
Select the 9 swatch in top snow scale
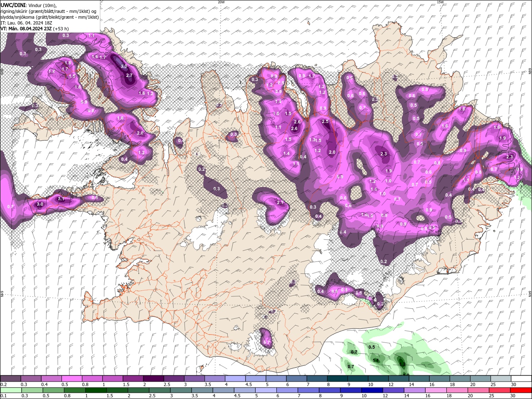click(358, 379)
